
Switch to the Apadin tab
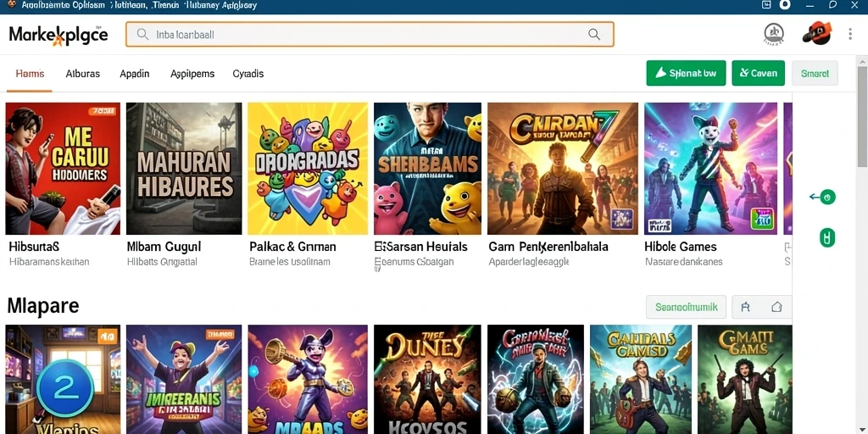coord(135,74)
